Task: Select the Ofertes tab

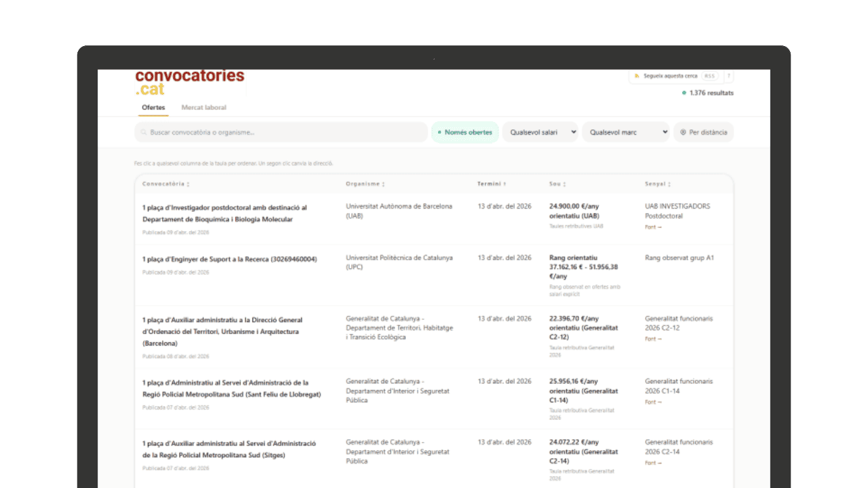Action: coord(153,108)
